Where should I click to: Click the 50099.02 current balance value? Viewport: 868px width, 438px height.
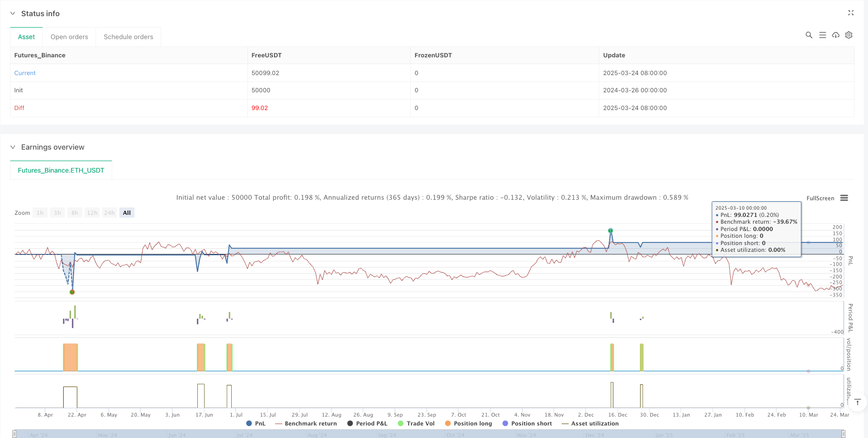265,73
